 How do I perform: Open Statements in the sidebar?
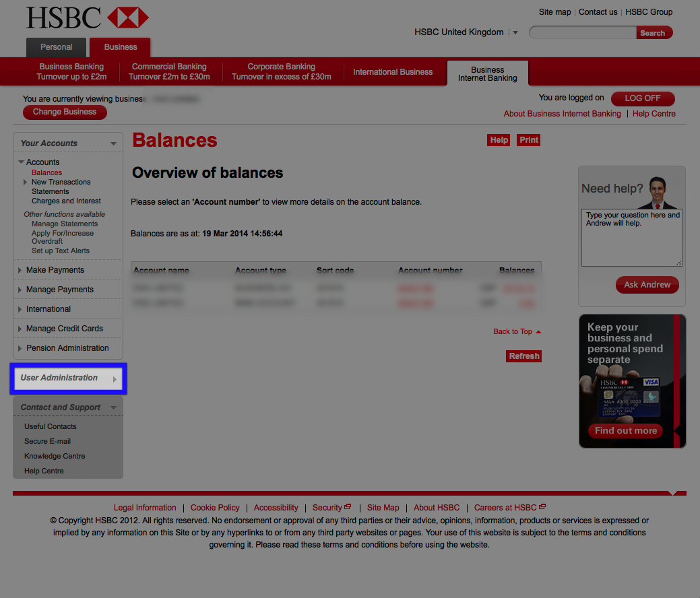coord(51,191)
